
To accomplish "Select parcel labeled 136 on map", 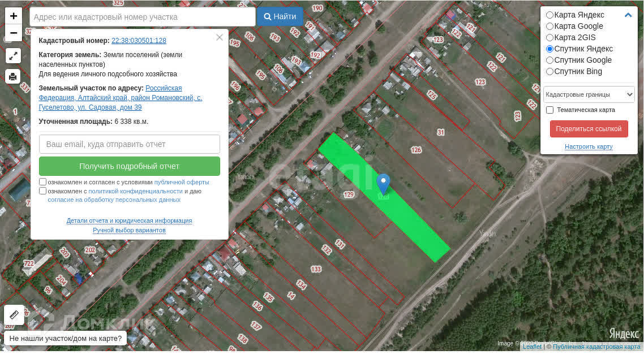I will (x=257, y=306).
